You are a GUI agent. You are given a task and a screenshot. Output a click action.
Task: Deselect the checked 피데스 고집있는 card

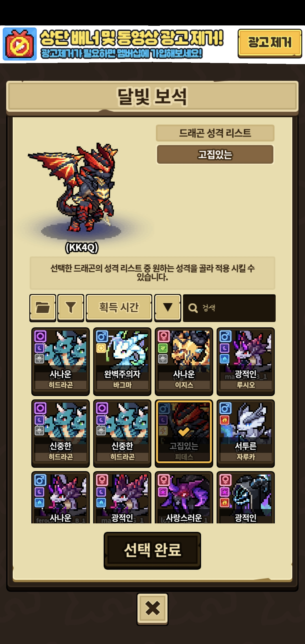tap(184, 433)
